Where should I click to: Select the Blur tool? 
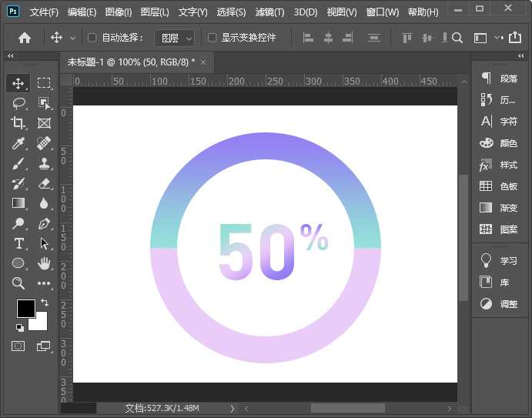[x=44, y=203]
